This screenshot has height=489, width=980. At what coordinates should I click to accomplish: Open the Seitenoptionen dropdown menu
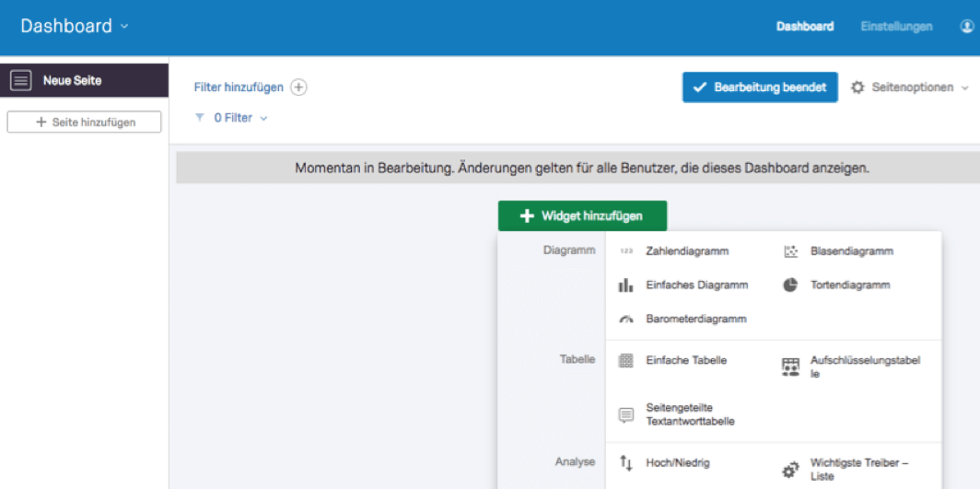pos(909,87)
